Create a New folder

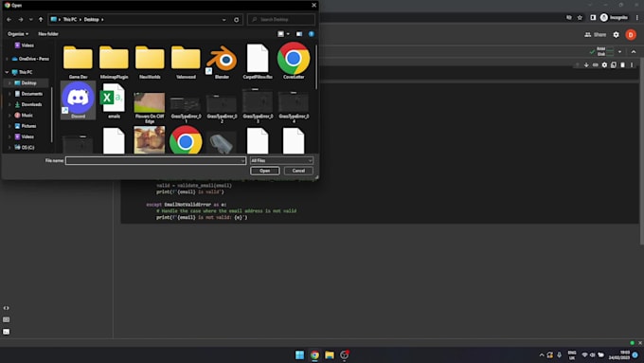tap(48, 34)
